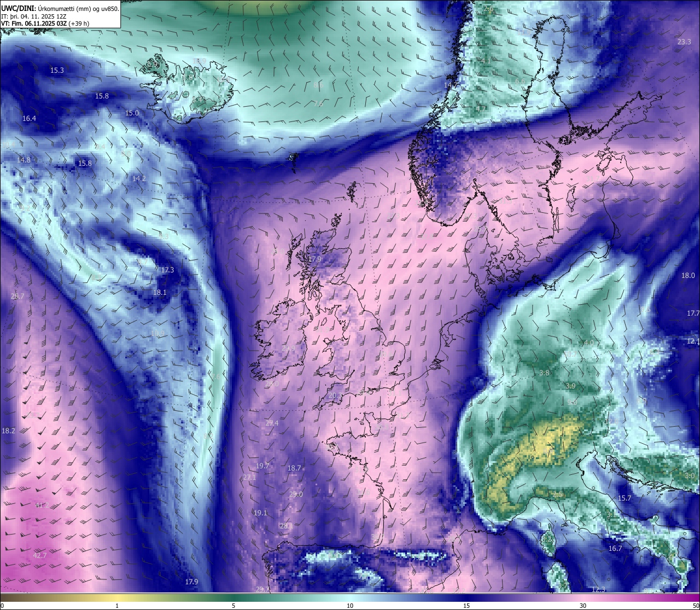Pick the yellow segment of the color bar
700x610 pixels.
(117, 597)
